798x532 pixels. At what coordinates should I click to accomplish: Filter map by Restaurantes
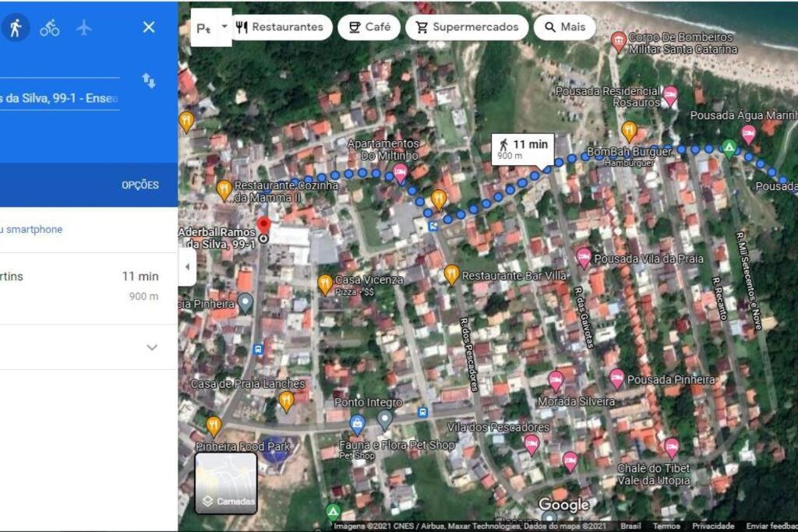coord(280,27)
